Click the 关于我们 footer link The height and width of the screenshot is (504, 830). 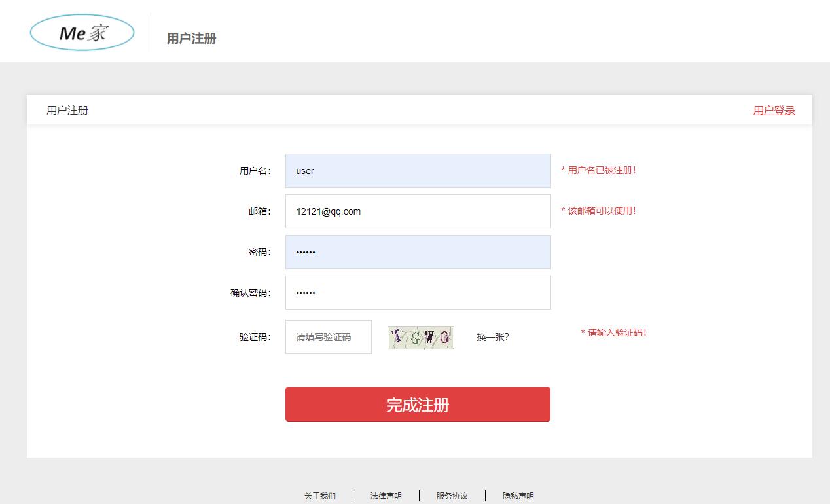coord(319,495)
